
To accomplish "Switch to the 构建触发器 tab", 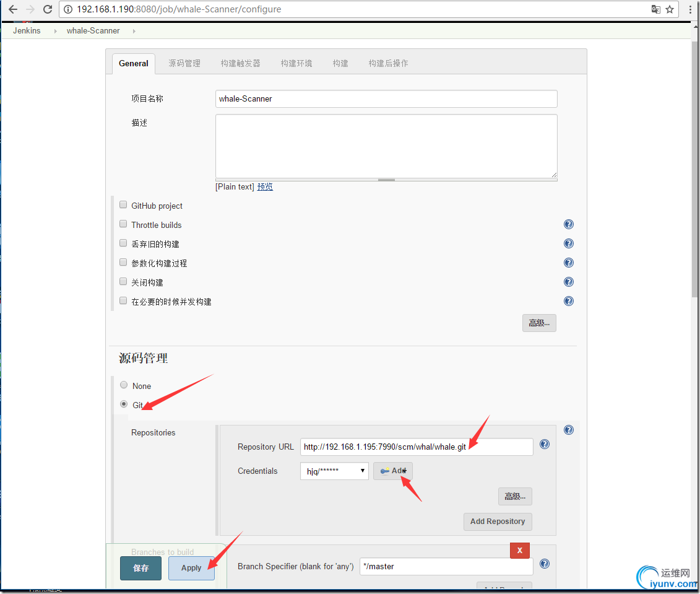I will [240, 63].
